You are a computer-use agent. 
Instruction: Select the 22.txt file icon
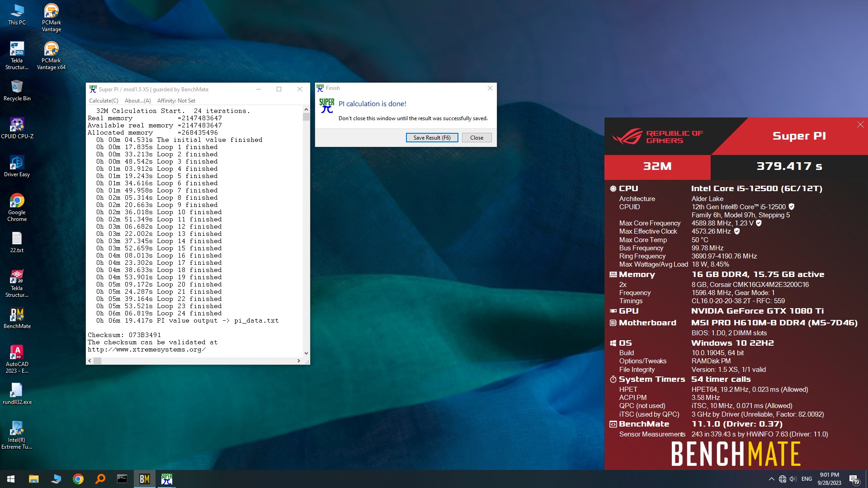point(17,242)
